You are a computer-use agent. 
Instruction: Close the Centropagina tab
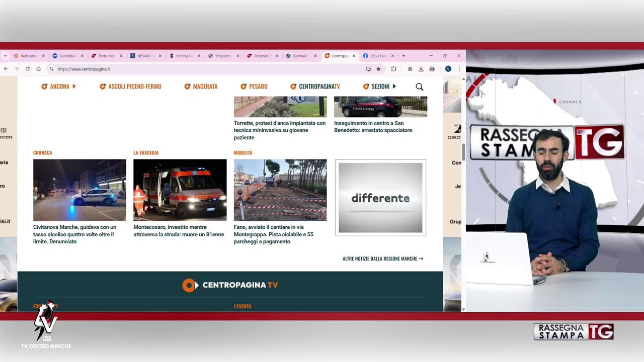(x=354, y=56)
